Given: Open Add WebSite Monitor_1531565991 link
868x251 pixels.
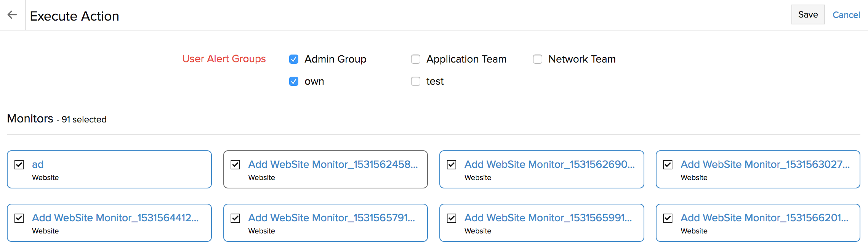Looking at the screenshot, I should pyautogui.click(x=548, y=218).
